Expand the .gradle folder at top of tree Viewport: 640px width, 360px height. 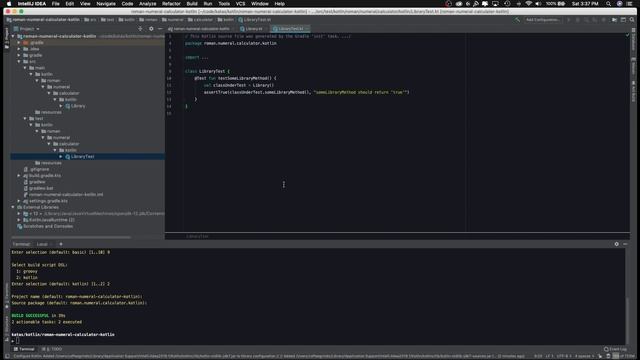19,42
